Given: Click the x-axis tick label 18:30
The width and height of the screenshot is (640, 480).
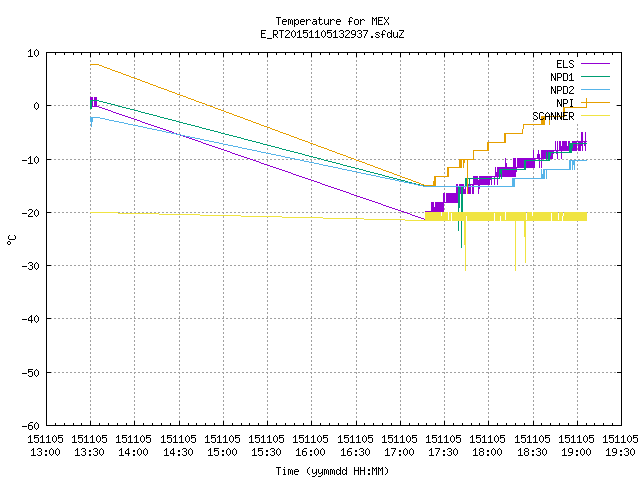Looking at the screenshot, I should (x=532, y=452).
